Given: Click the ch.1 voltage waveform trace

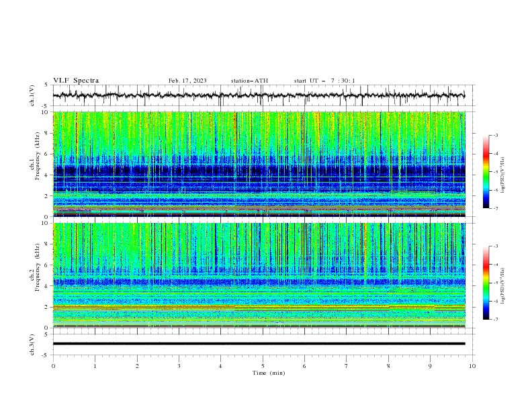Looking at the screenshot, I should click(259, 95).
